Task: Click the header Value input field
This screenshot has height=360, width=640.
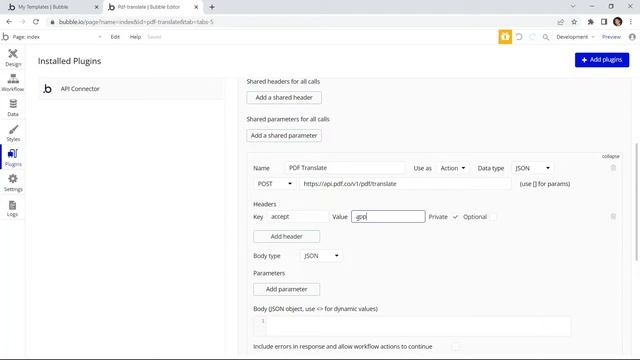Action: point(388,217)
